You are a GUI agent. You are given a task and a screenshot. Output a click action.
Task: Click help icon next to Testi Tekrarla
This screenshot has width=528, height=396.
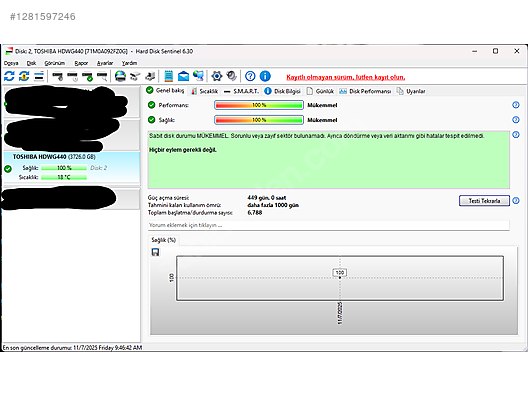[516, 201]
